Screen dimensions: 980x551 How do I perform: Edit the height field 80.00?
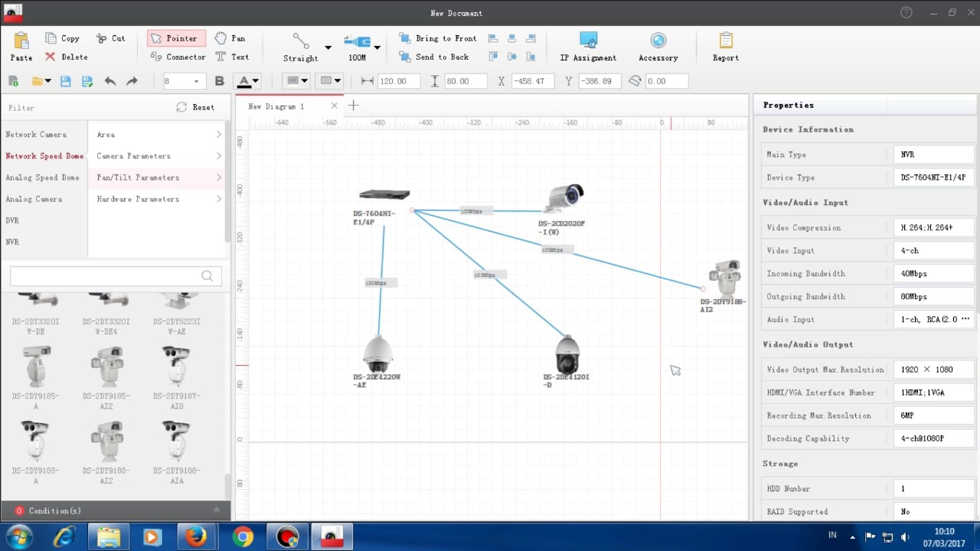pyautogui.click(x=465, y=81)
